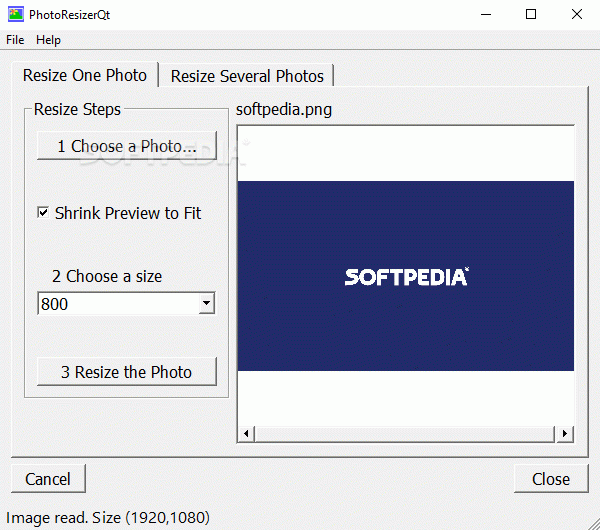
Task: Maximize the PhotoResizerQt window
Action: [531, 15]
